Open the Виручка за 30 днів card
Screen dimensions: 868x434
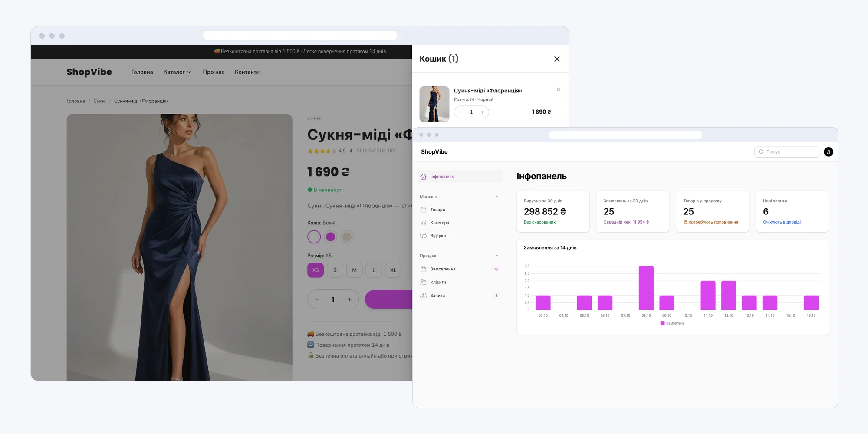pos(553,211)
